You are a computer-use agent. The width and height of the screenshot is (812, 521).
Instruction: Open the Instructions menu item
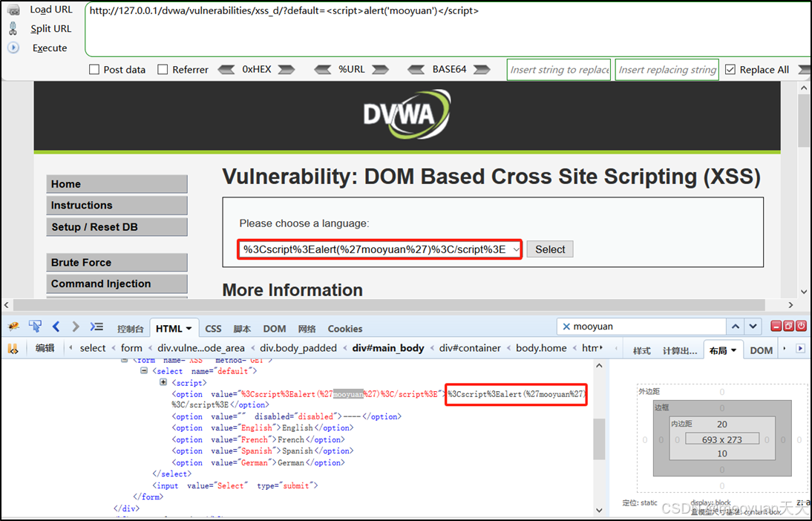click(117, 205)
